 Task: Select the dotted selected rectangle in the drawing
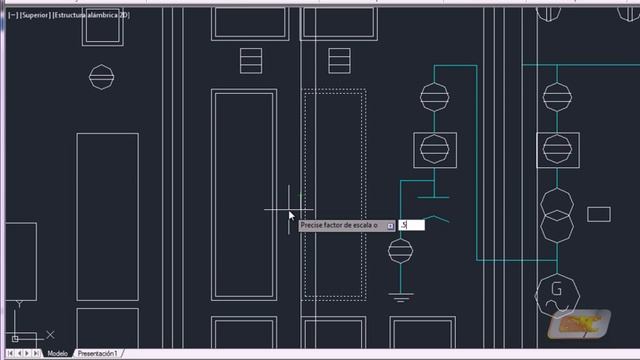click(x=333, y=195)
